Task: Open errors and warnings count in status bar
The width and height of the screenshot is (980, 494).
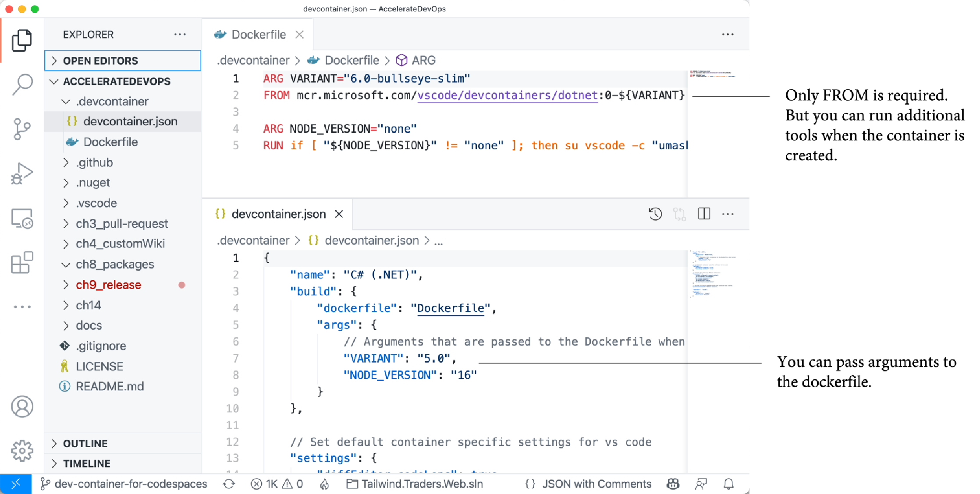Action: pos(277,484)
